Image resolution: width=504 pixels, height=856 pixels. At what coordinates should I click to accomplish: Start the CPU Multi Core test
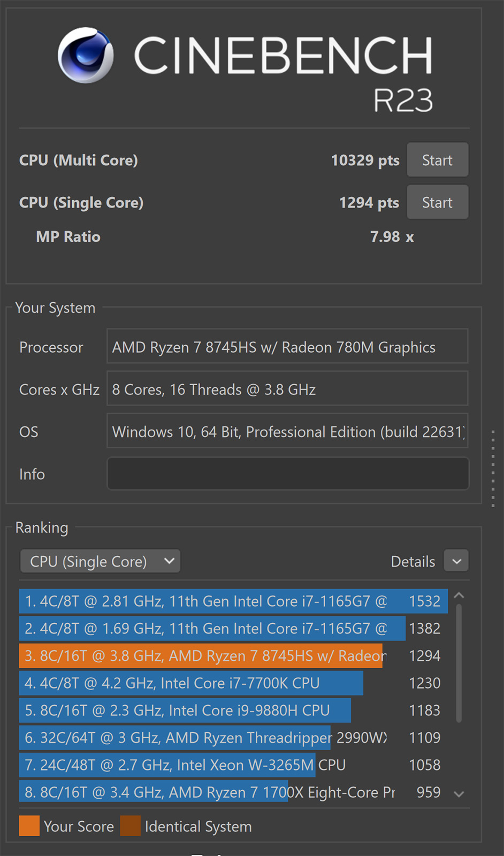tap(437, 160)
